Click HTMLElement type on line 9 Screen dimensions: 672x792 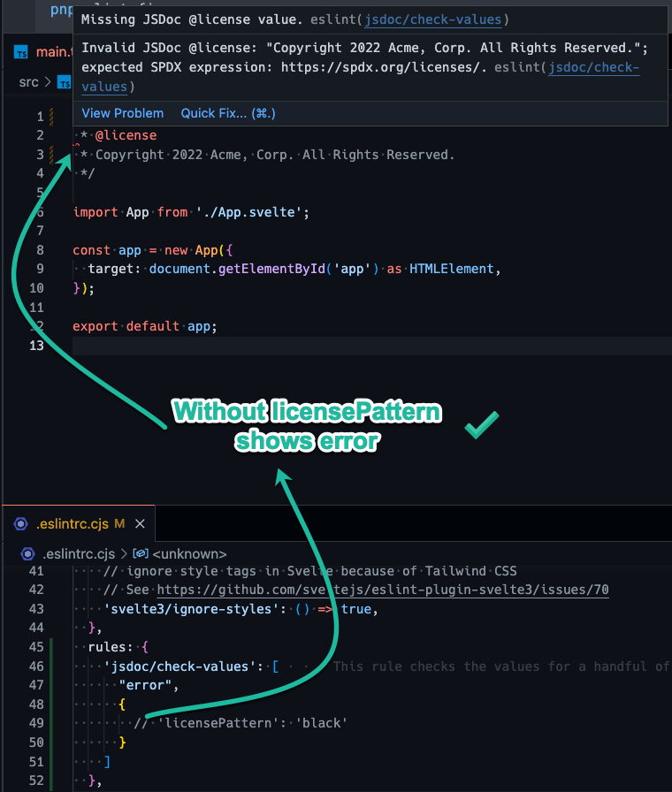tap(451, 269)
